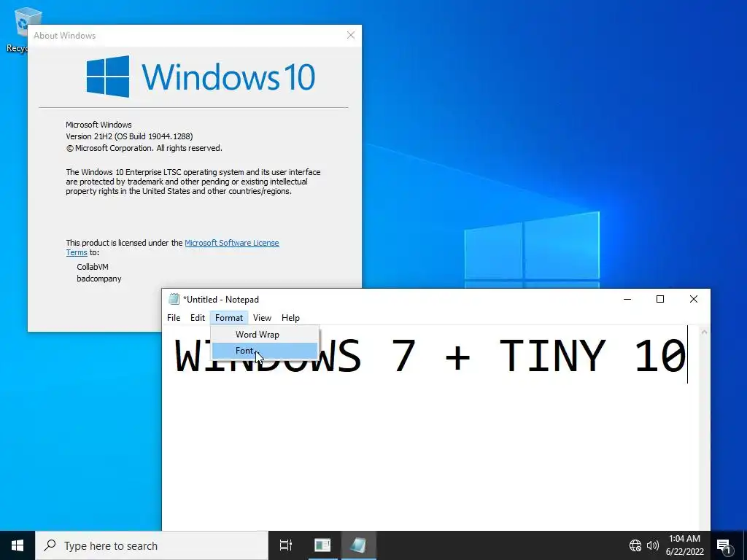Maximize the Notepad window
This screenshot has height=560, width=747.
(659, 299)
